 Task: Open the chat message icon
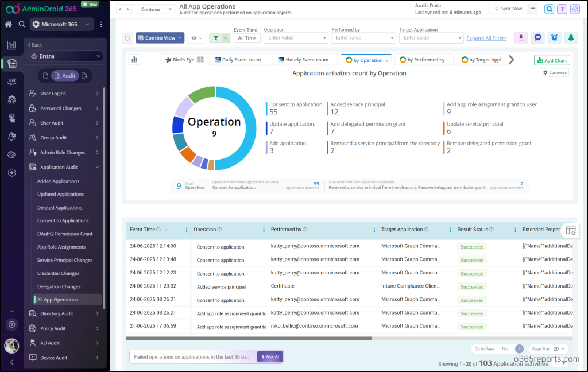coord(537,37)
